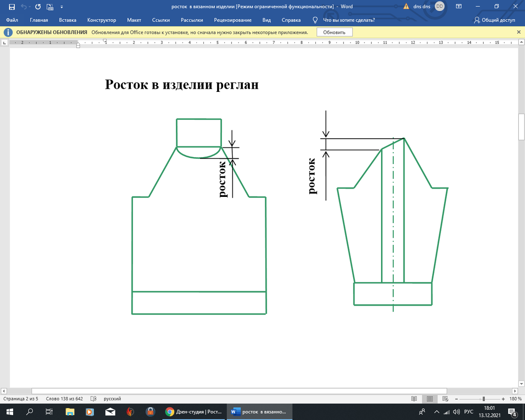Click the horizontal scrollbar left arrow
525x420 pixels.
click(x=4, y=391)
